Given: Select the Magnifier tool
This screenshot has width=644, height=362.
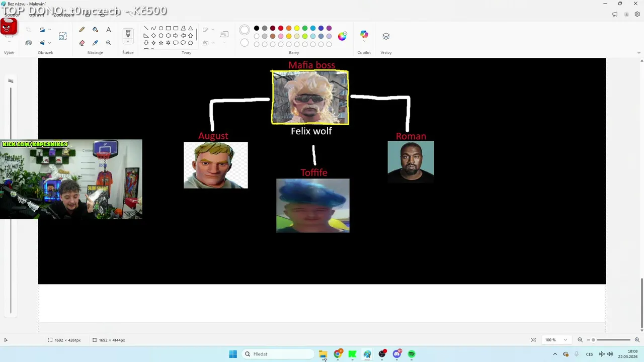Looking at the screenshot, I should pos(108,43).
